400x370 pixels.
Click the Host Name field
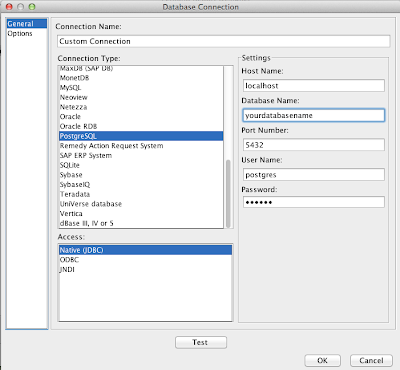pyautogui.click(x=314, y=86)
